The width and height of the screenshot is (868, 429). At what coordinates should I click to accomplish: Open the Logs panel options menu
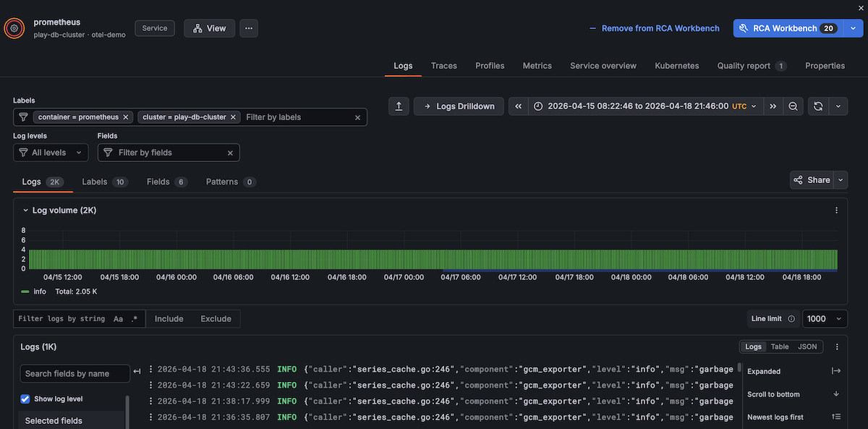coord(837,347)
